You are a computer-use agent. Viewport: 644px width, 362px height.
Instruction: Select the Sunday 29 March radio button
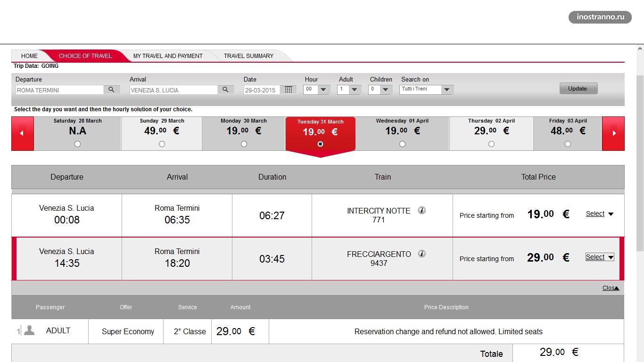[162, 144]
